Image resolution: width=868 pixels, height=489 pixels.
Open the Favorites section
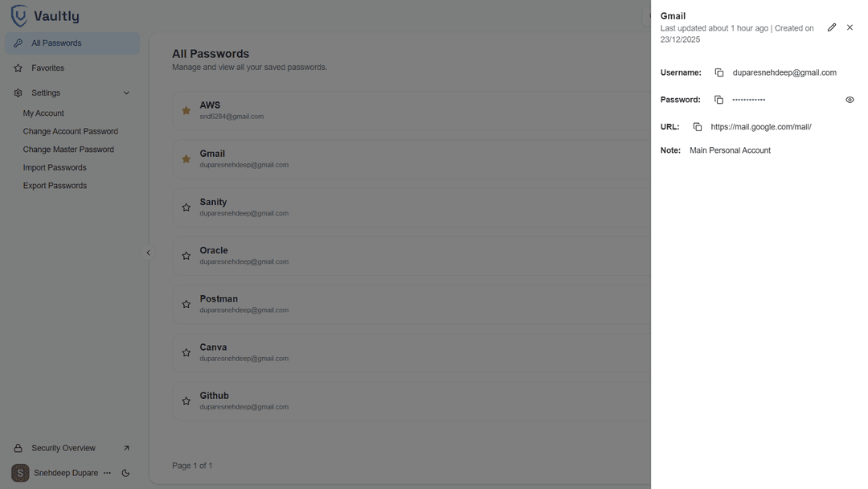click(48, 68)
